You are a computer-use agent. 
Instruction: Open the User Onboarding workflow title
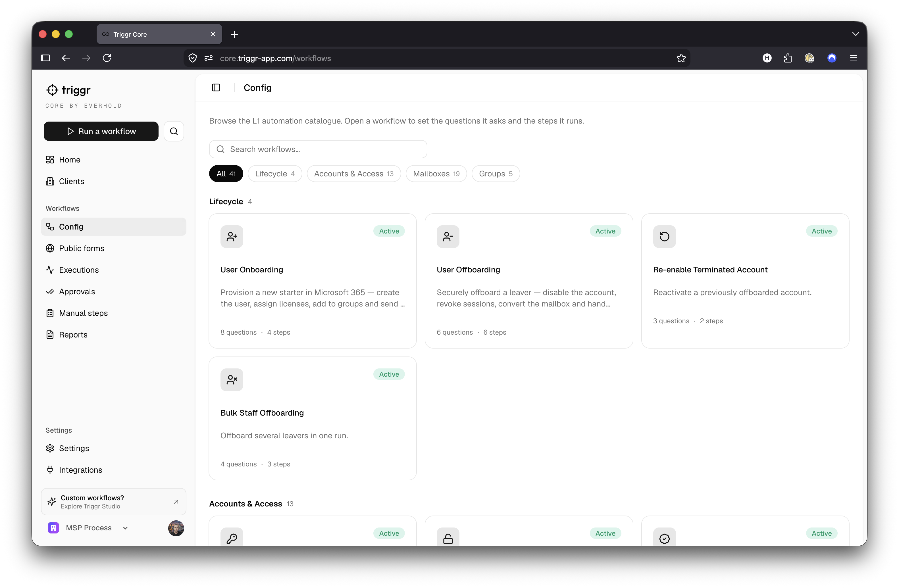coord(251,270)
